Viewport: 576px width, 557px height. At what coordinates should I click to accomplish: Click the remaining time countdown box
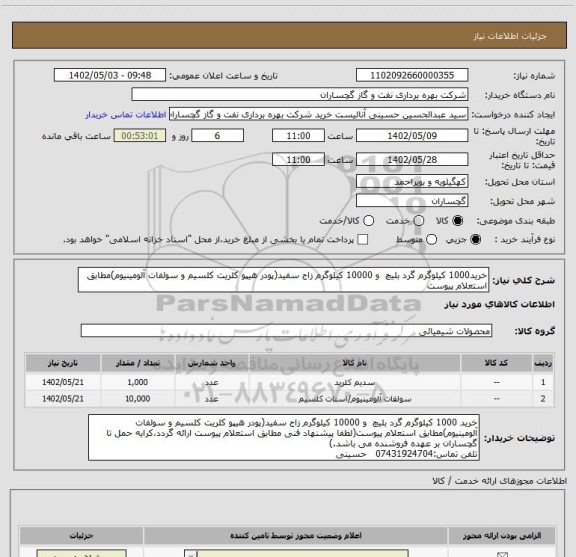pyautogui.click(x=140, y=136)
